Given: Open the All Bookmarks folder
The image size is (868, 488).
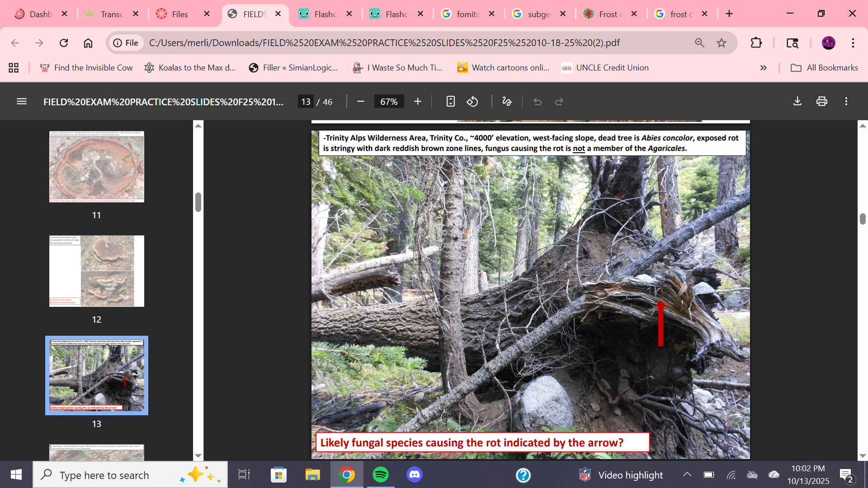Looking at the screenshot, I should click(824, 68).
